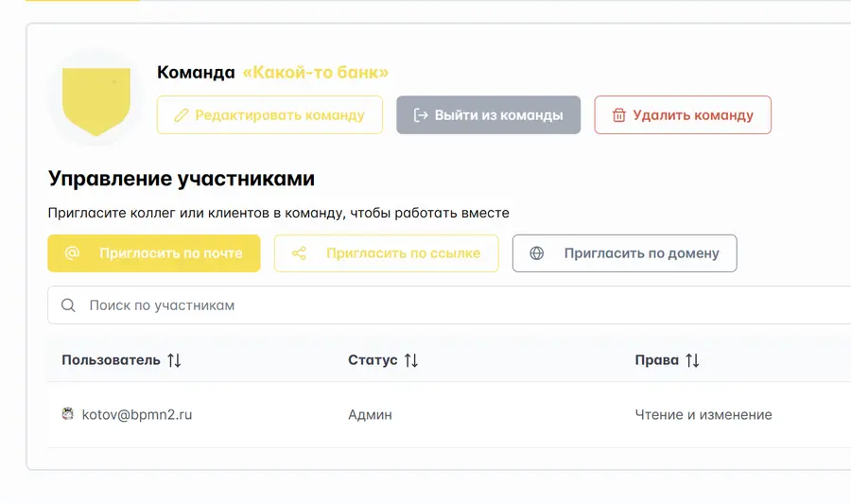Delete the team with Удалить команду
Viewport: 851px width, 504px height.
pyautogui.click(x=683, y=115)
